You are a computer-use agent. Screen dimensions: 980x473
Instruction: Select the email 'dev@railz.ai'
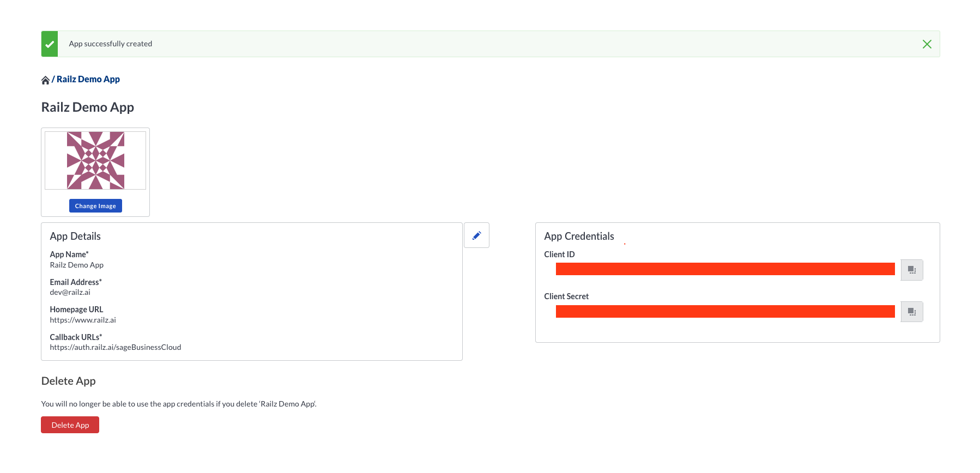coord(70,292)
